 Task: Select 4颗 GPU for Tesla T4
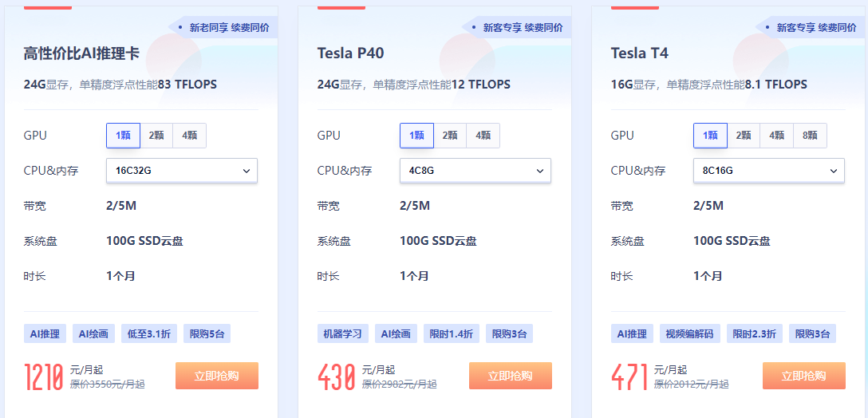(x=776, y=136)
